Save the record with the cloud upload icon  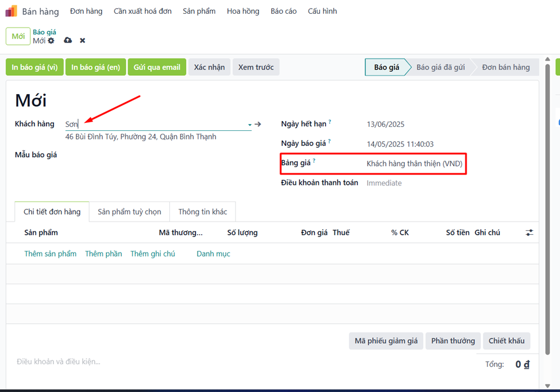point(68,40)
